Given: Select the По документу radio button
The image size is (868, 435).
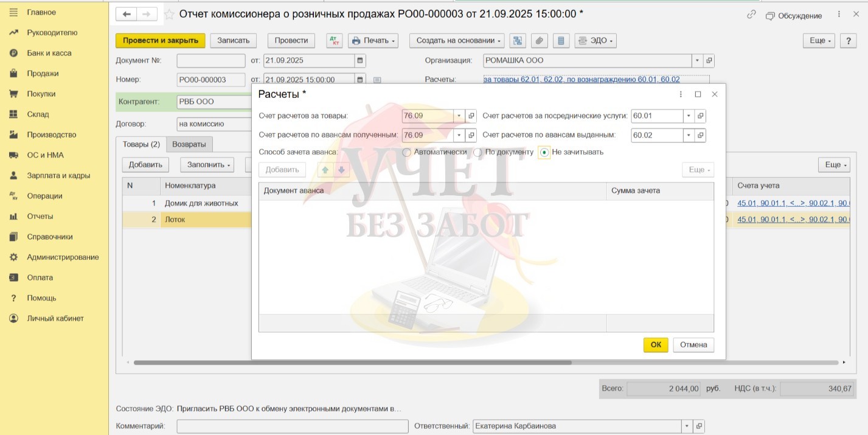Looking at the screenshot, I should click(478, 152).
